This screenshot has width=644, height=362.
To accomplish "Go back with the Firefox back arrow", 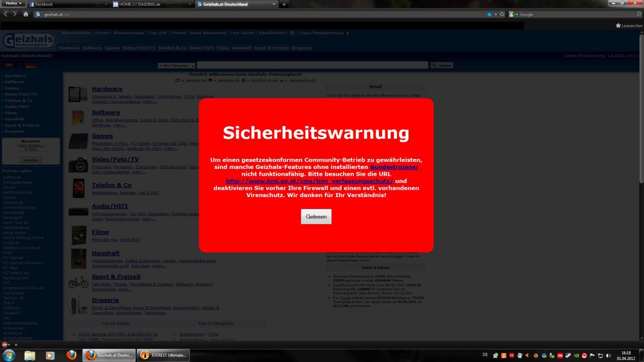I will 6,14.
